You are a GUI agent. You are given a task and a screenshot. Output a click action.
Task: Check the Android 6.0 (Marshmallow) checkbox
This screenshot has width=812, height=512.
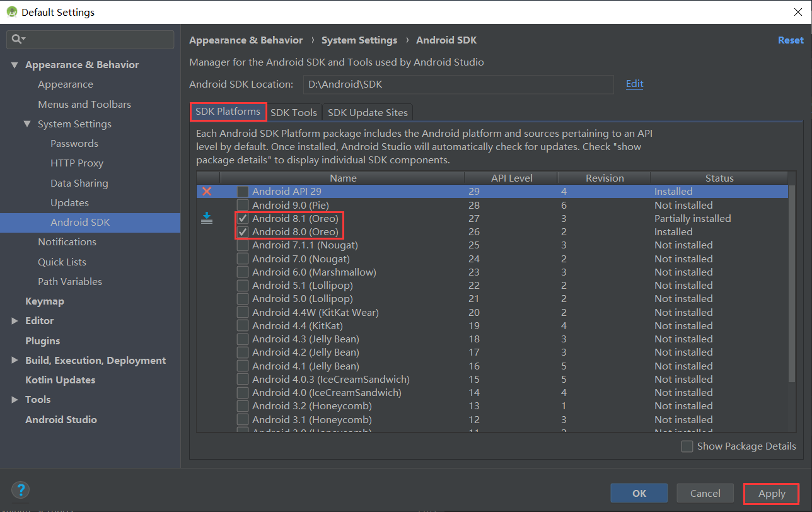coord(243,272)
